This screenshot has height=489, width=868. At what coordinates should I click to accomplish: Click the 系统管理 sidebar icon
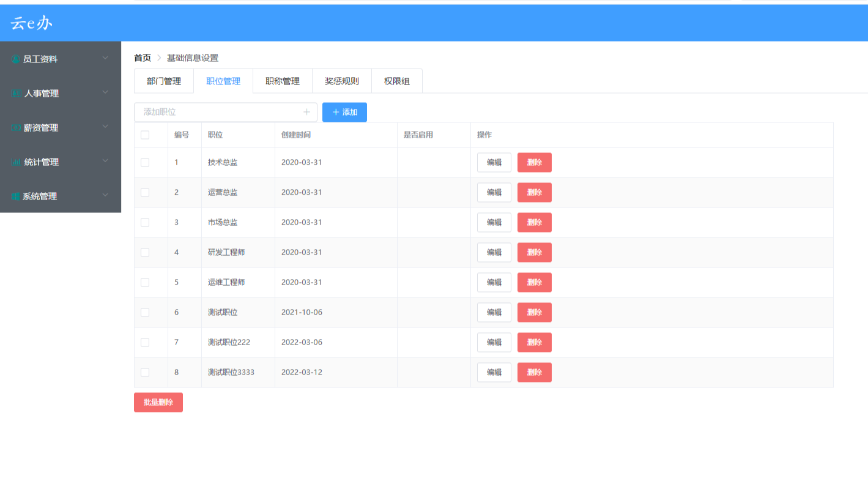15,196
